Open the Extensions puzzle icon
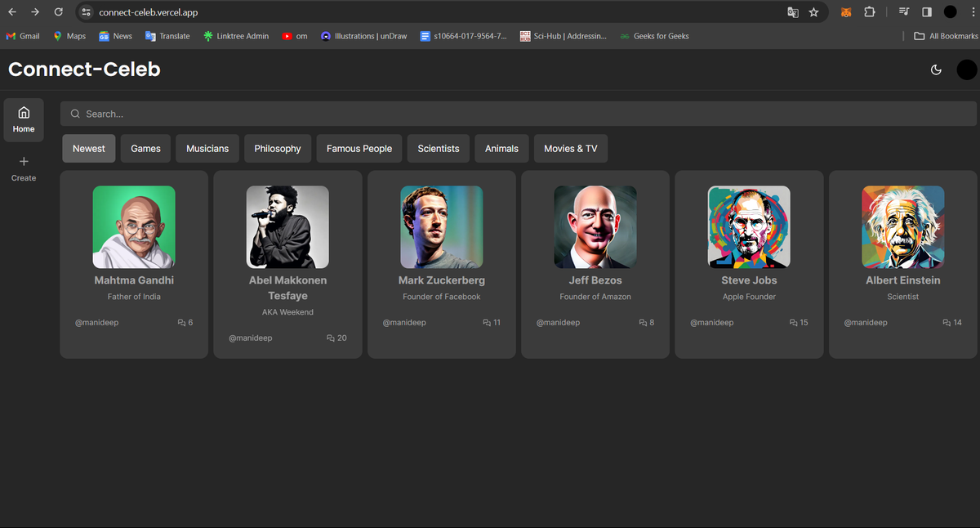 click(870, 12)
